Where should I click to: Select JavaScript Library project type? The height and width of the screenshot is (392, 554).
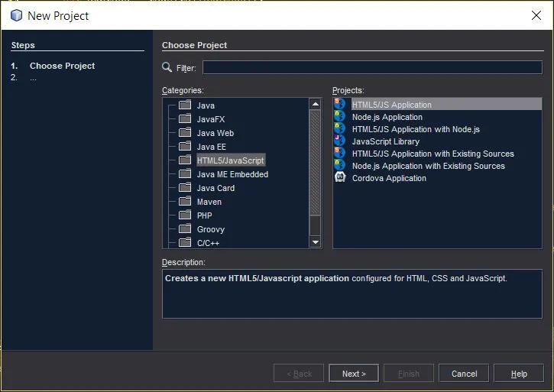(x=385, y=141)
